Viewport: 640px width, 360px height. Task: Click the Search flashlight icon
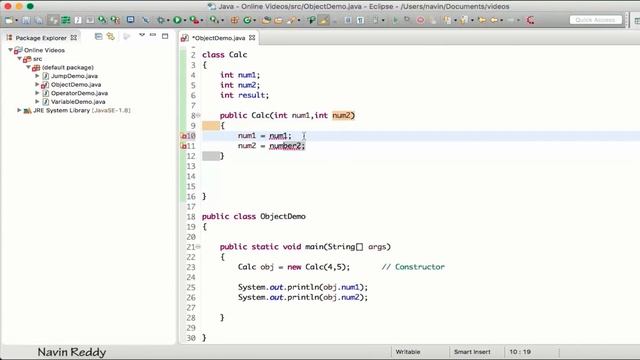tap(291, 20)
